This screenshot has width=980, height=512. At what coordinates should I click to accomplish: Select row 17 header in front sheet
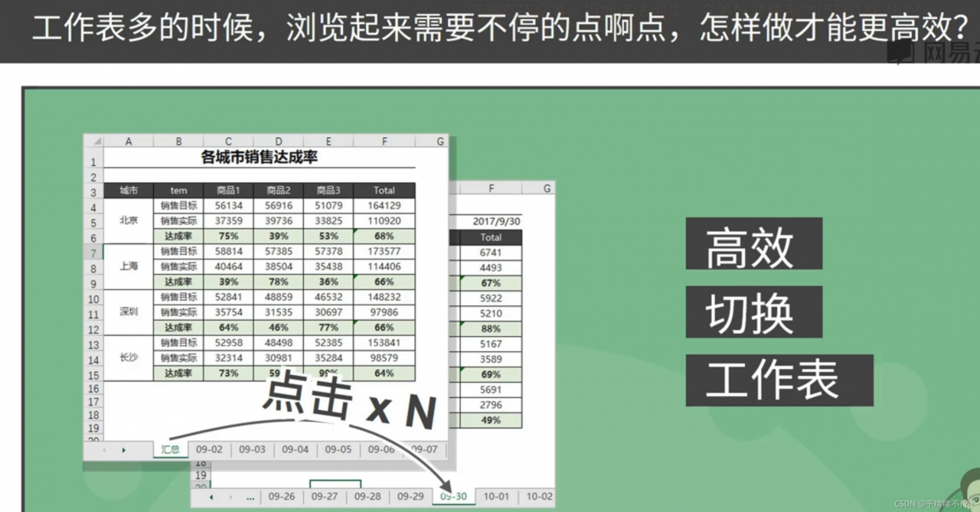tap(93, 402)
